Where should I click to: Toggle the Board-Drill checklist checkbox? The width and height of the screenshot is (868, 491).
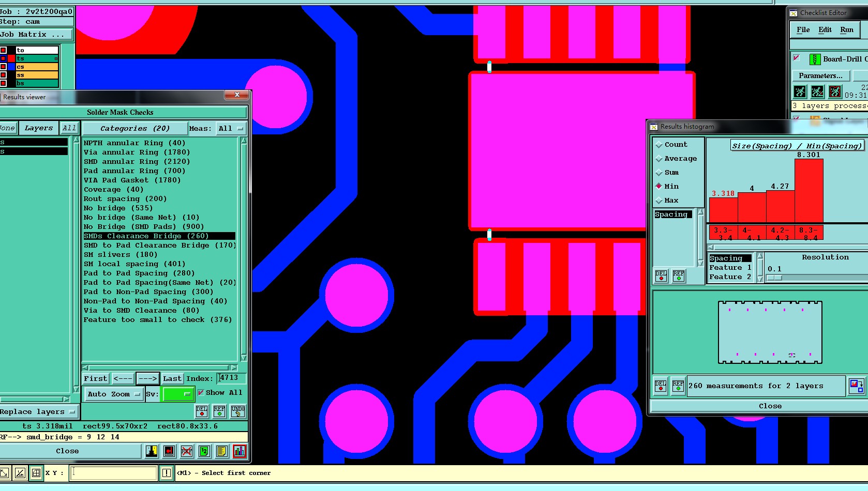click(797, 58)
